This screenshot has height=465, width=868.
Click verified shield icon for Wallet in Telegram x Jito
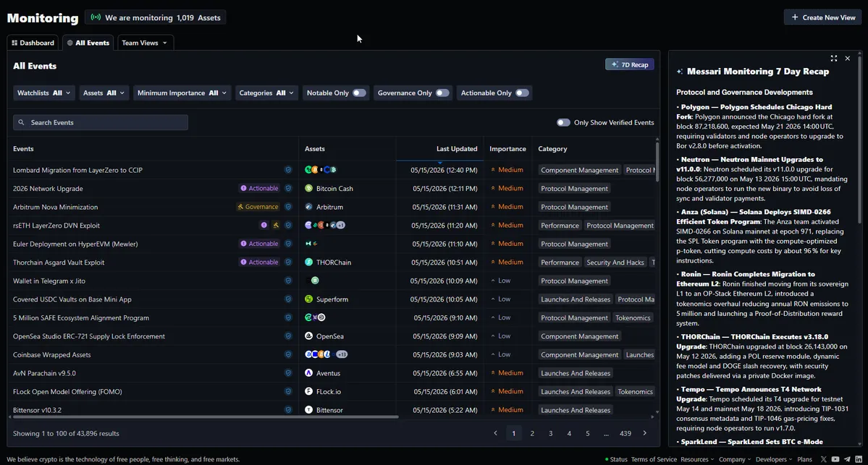pyautogui.click(x=288, y=281)
